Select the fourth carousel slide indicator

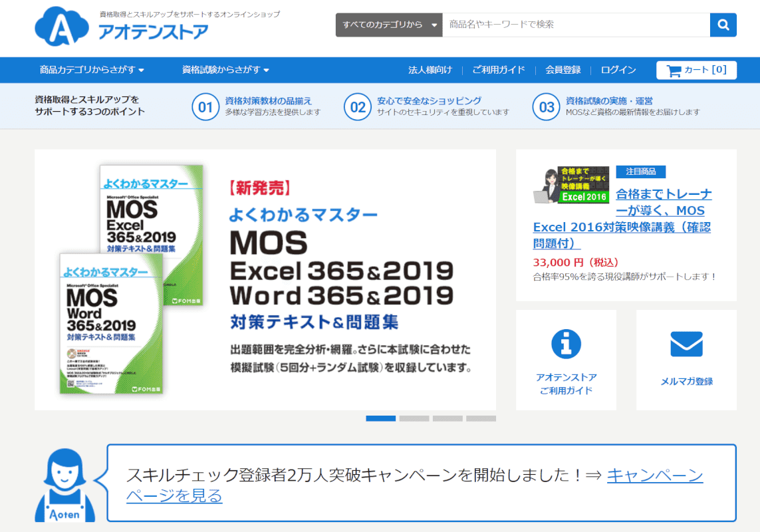481,418
